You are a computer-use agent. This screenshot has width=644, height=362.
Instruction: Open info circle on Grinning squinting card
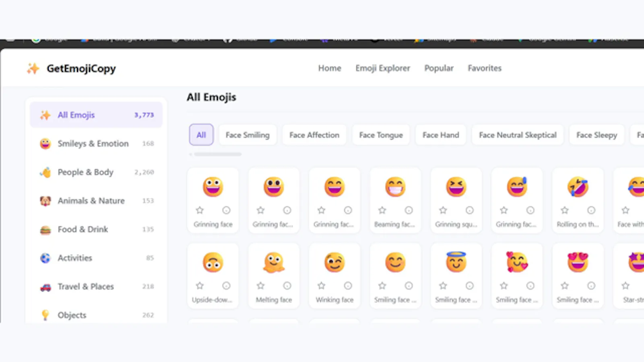click(x=469, y=210)
